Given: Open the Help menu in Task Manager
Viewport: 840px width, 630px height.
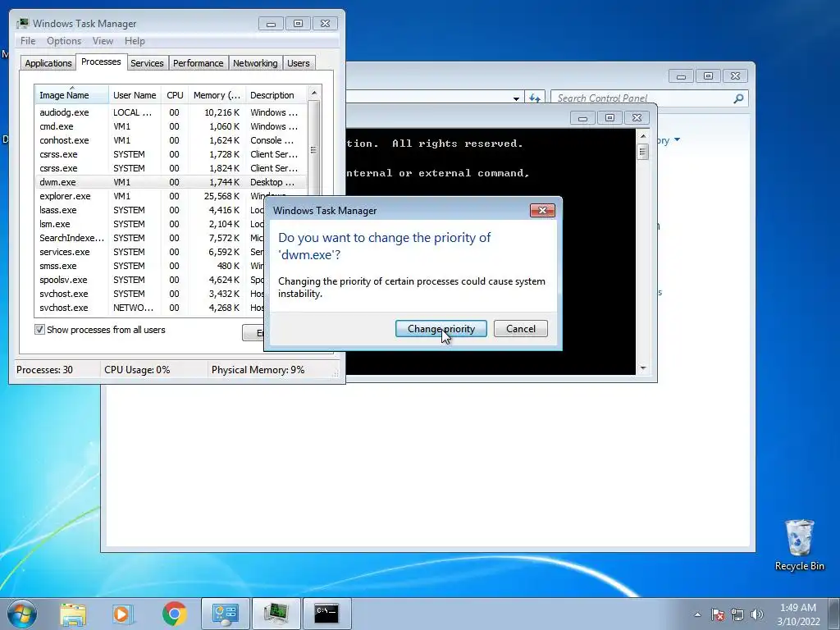Looking at the screenshot, I should (135, 41).
